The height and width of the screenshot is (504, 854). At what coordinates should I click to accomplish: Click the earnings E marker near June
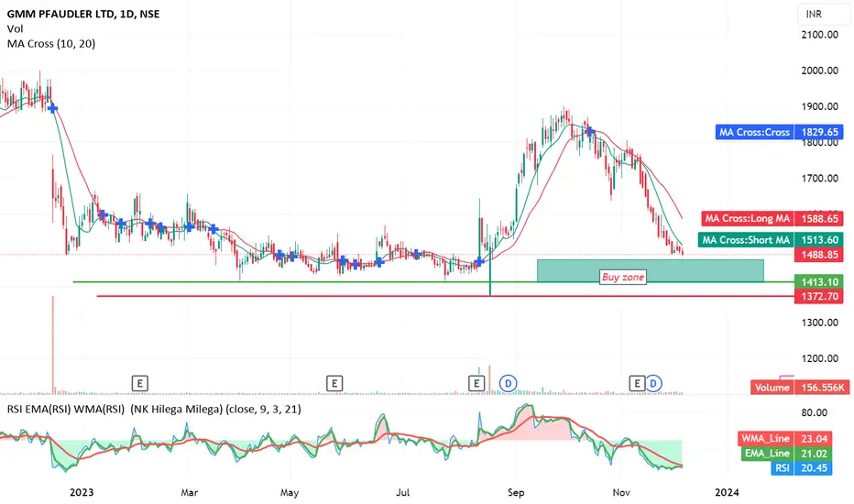tap(334, 384)
